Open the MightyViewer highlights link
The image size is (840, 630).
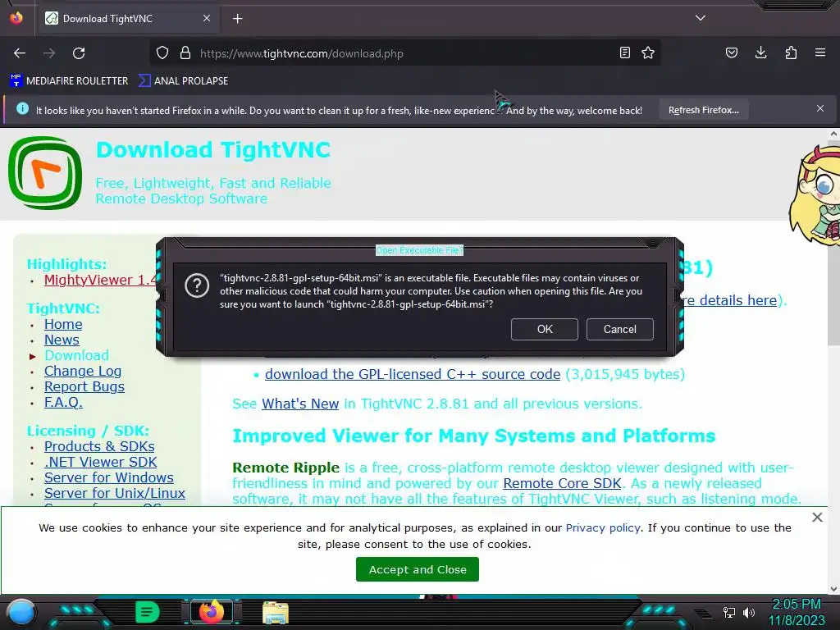tap(100, 280)
